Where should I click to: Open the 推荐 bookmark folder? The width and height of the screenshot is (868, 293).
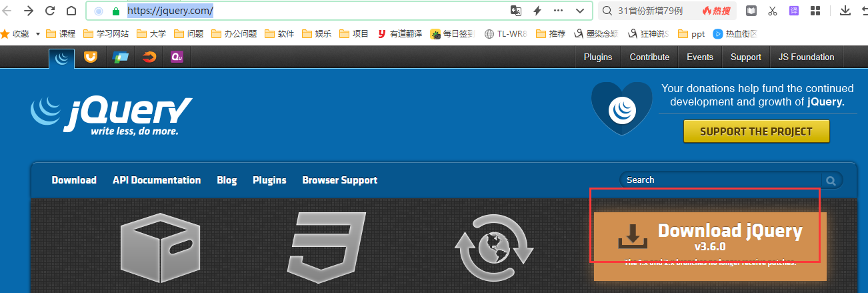pos(551,33)
